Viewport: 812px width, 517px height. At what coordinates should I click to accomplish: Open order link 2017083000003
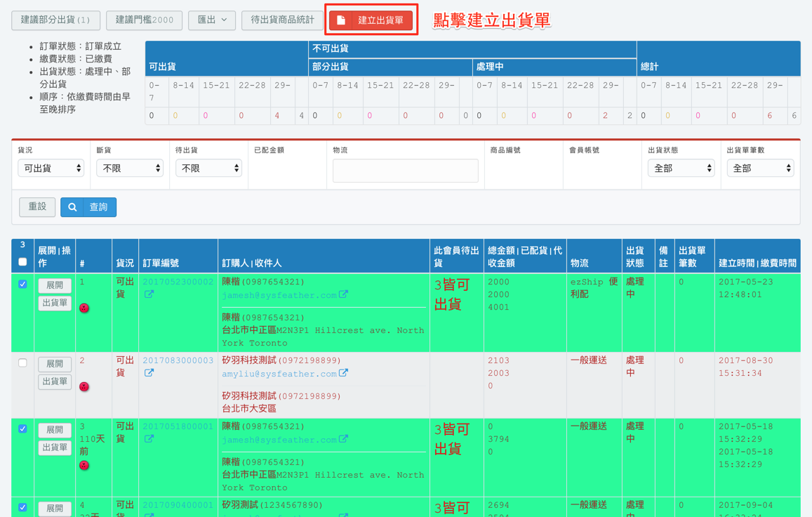178,360
